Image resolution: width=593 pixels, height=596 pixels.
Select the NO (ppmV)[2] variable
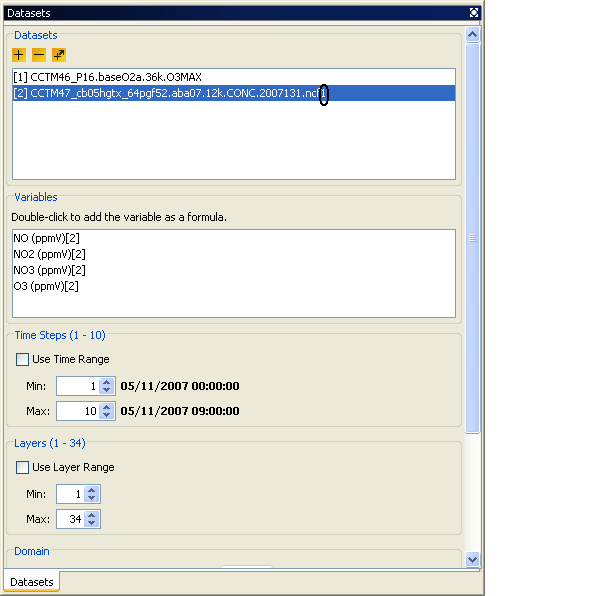pyautogui.click(x=46, y=238)
